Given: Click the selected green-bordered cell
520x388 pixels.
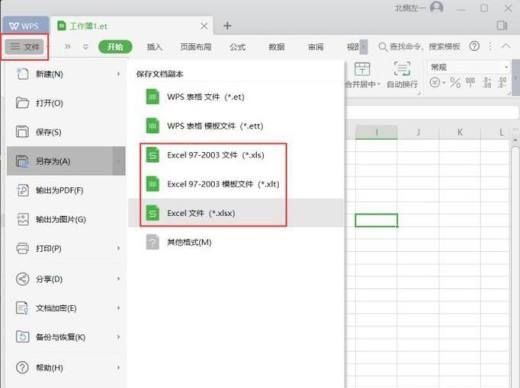Looking at the screenshot, I should [x=376, y=220].
